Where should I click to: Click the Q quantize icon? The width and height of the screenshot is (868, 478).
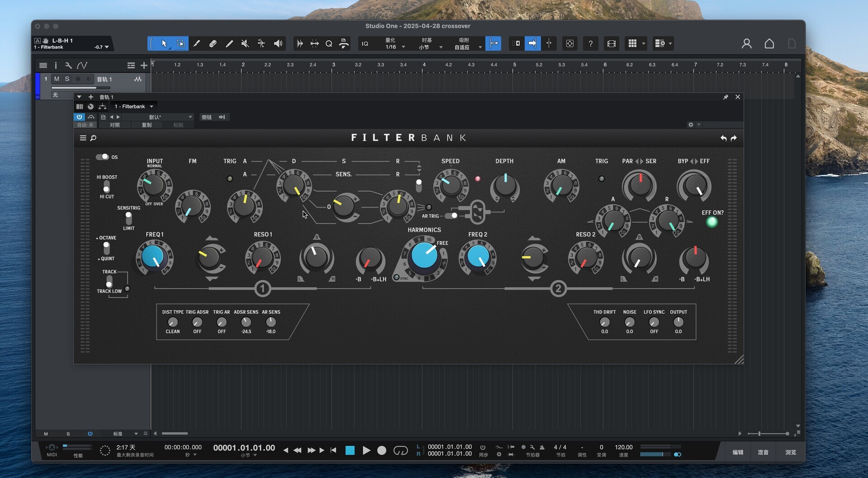coord(329,43)
